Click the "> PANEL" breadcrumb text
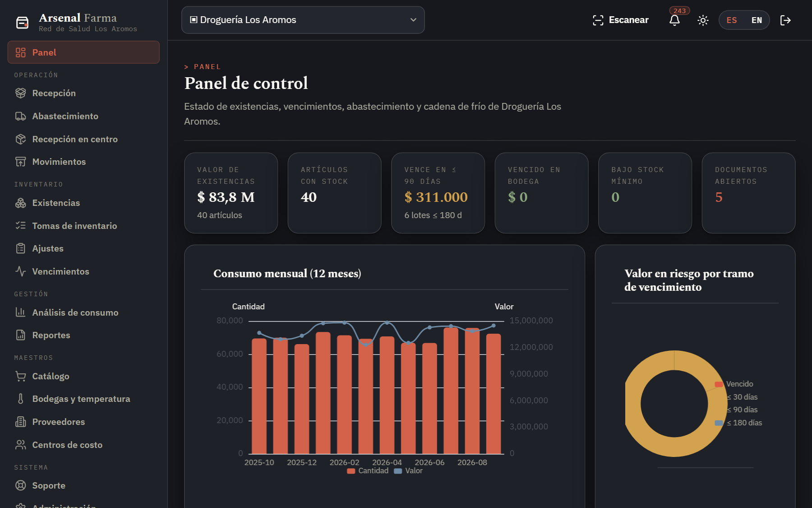Image resolution: width=812 pixels, height=508 pixels. (x=203, y=67)
